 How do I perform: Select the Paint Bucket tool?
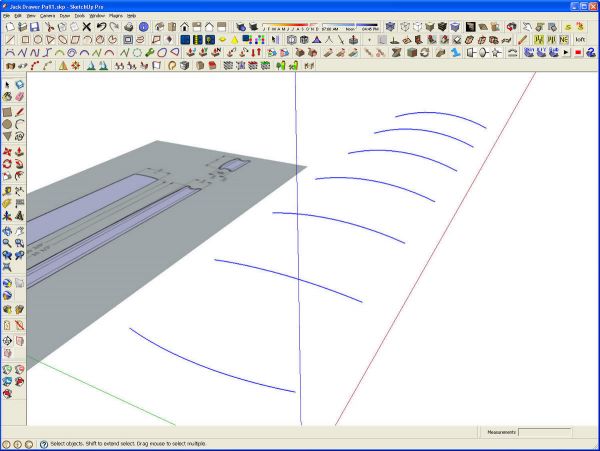tap(7, 97)
